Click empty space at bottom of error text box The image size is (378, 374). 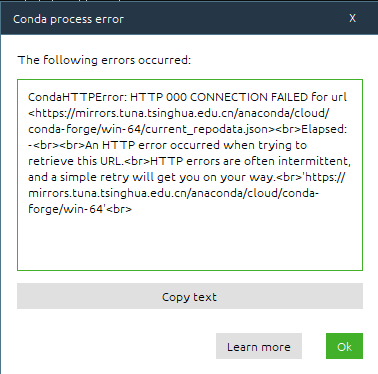(x=190, y=243)
